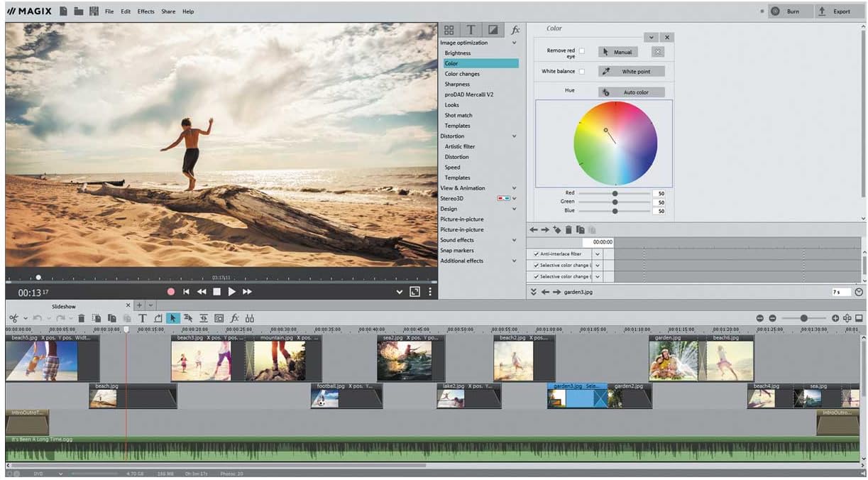Screen dimensions: 868x480
Task: Click the Red color slider handle
Action: click(x=615, y=193)
